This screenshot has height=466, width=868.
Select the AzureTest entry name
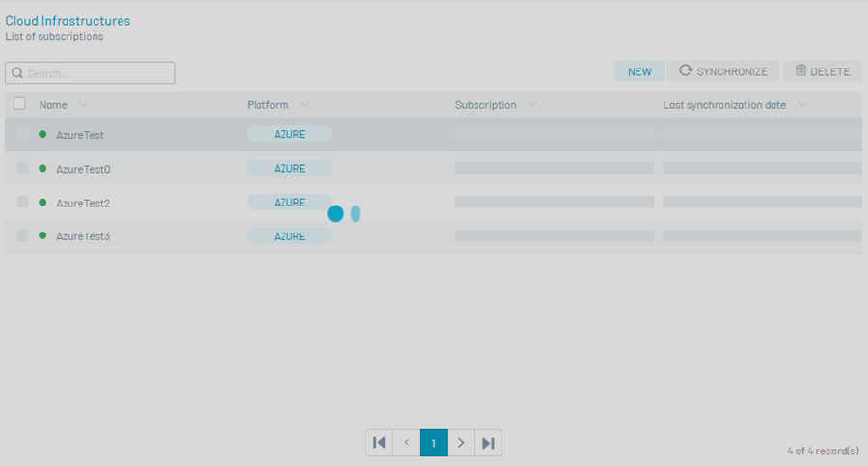[x=80, y=135]
